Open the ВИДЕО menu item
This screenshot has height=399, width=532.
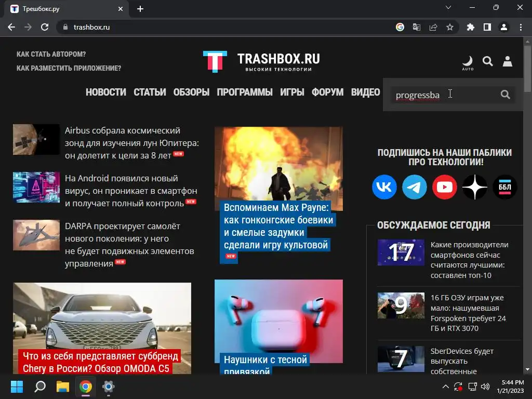click(x=365, y=92)
